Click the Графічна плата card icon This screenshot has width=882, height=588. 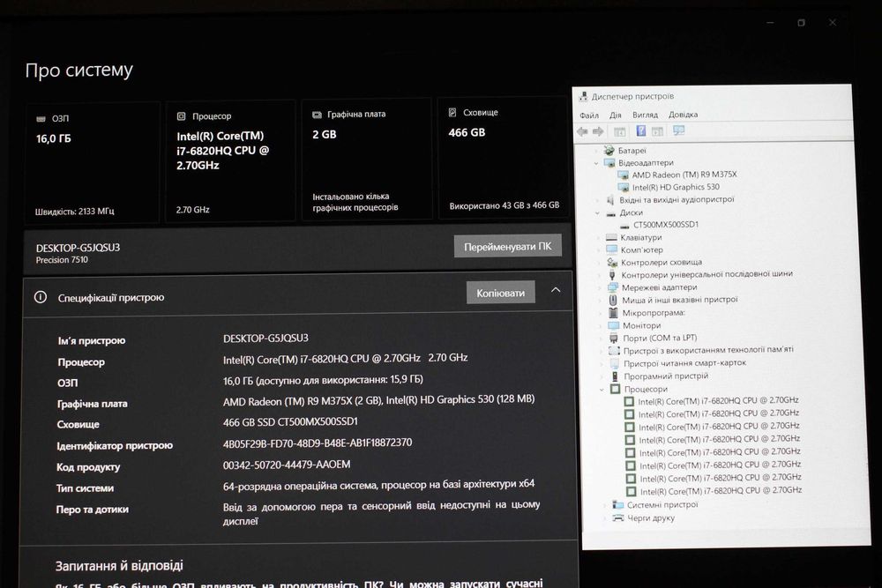[317, 115]
